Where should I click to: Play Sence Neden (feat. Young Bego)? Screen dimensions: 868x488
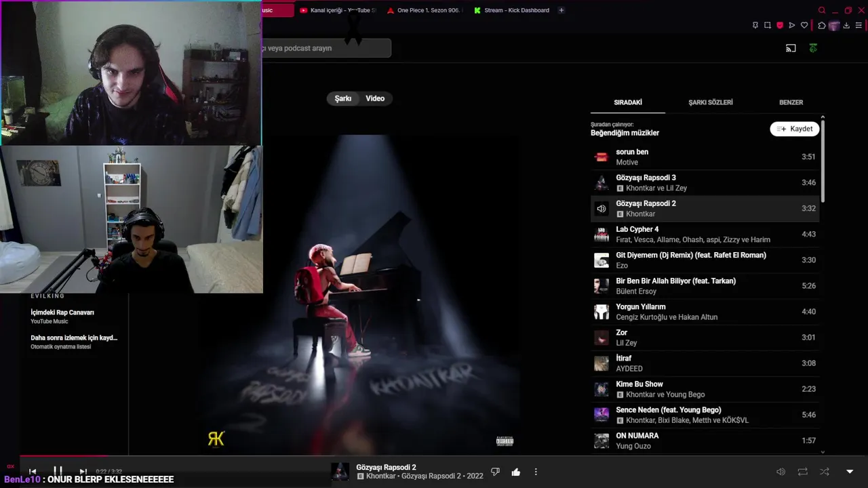(705, 415)
